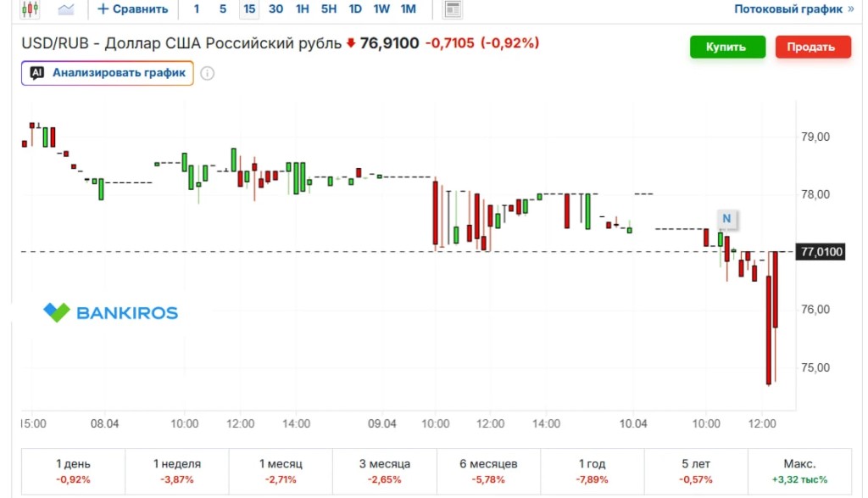Switch the chart to the 1D interval
Viewport: 868px width, 498px height.
(x=355, y=9)
